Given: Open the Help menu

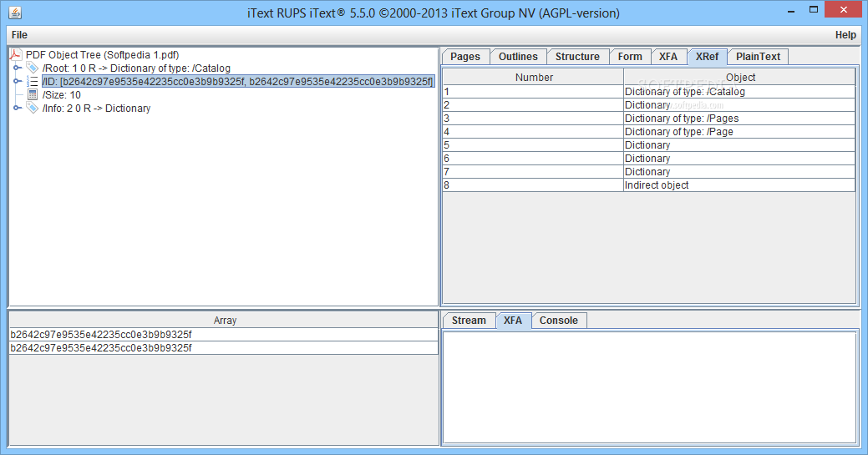Looking at the screenshot, I should (845, 35).
